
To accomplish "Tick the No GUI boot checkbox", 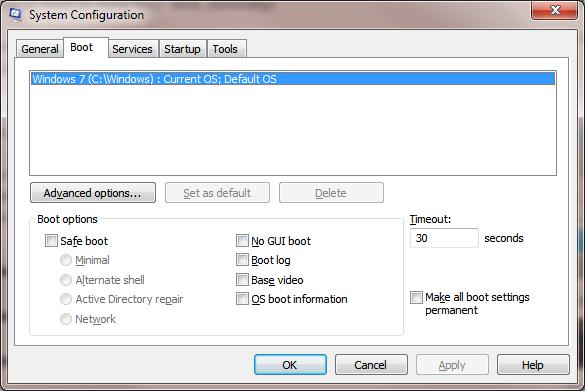I will pyautogui.click(x=242, y=240).
